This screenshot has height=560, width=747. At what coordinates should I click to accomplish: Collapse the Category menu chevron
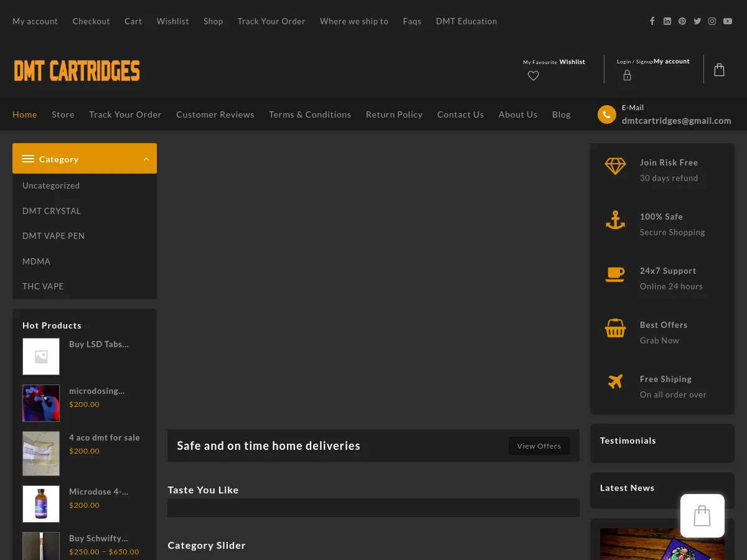click(x=146, y=159)
